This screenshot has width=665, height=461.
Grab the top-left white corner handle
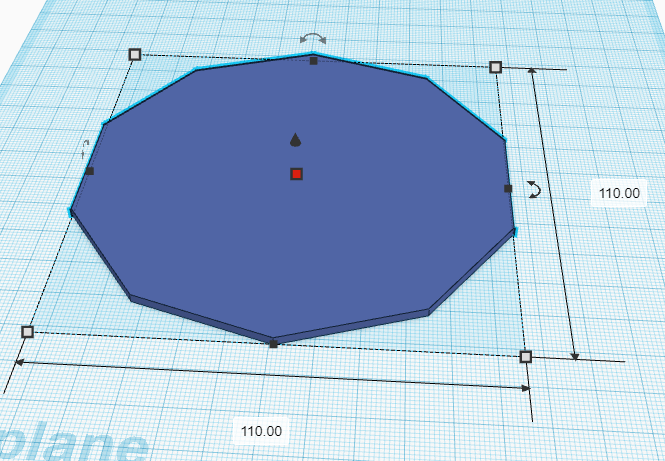[135, 54]
